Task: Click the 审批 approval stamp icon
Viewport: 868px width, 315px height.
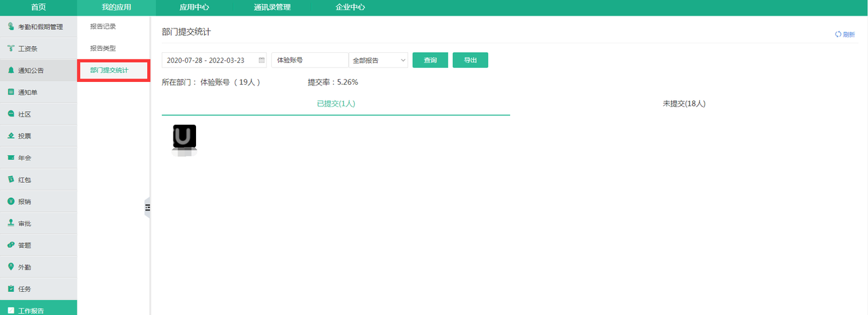Action: [x=11, y=223]
